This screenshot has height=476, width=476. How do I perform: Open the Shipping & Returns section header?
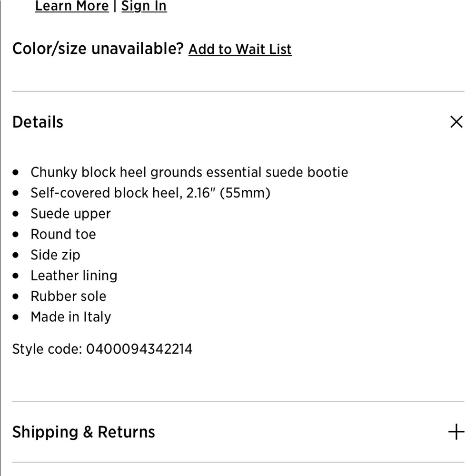pos(84,432)
